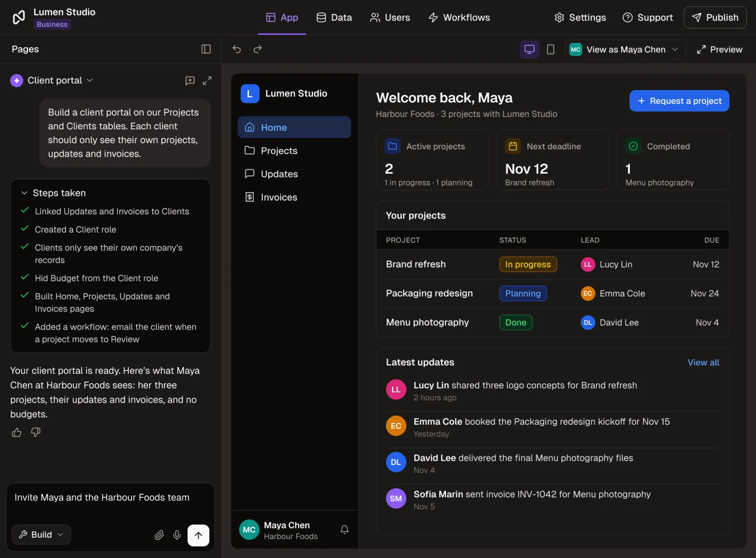This screenshot has height=558, width=756.
Task: Open the Users tab
Action: [390, 17]
